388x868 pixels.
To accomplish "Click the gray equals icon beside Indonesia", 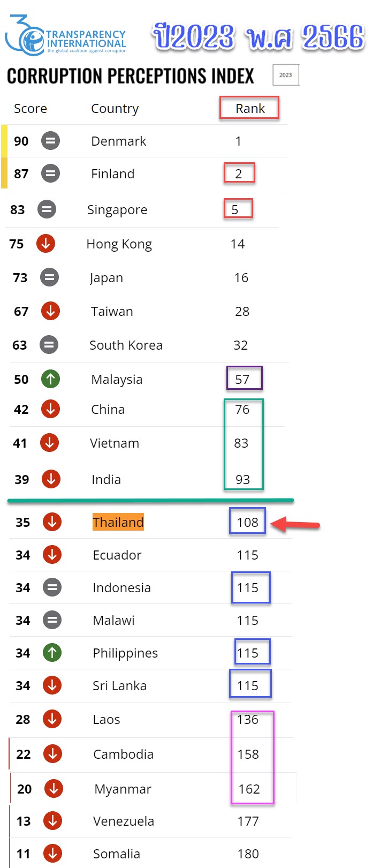I will click(52, 587).
